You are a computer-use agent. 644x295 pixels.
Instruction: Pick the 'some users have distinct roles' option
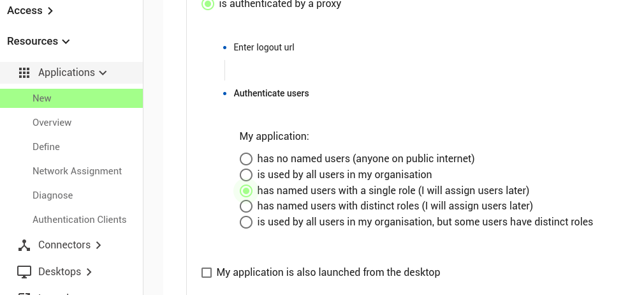(x=246, y=222)
